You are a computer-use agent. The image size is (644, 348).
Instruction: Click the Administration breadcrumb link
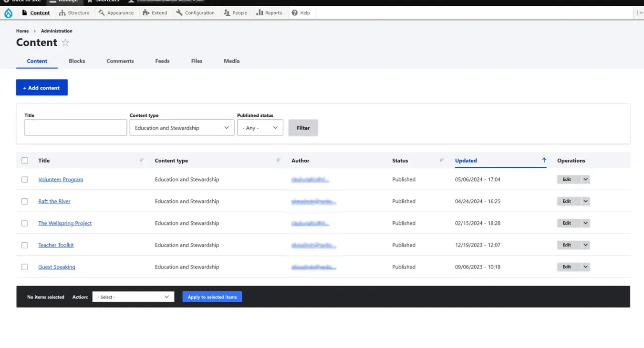click(57, 31)
